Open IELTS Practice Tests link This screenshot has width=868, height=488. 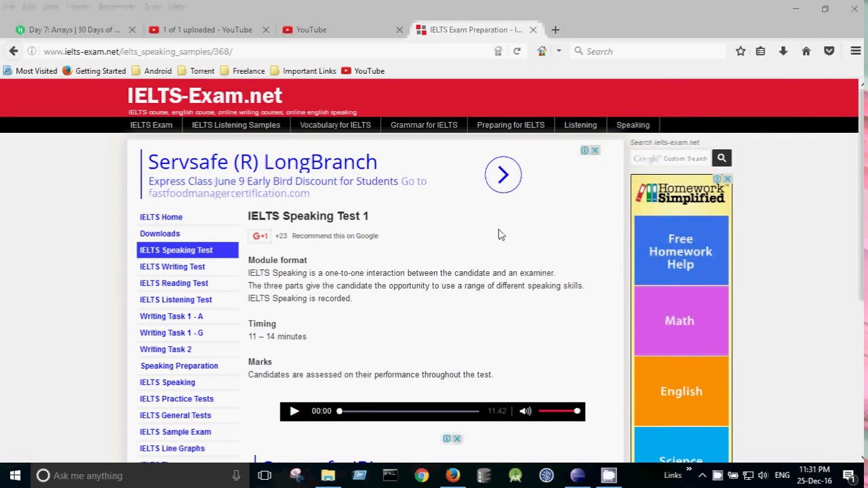point(176,399)
